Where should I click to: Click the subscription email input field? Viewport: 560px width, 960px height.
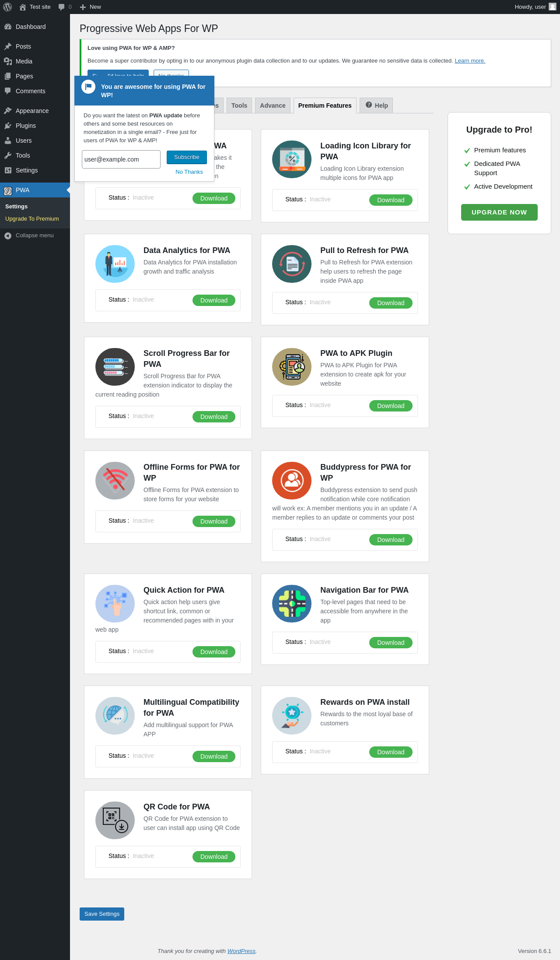coord(121,159)
